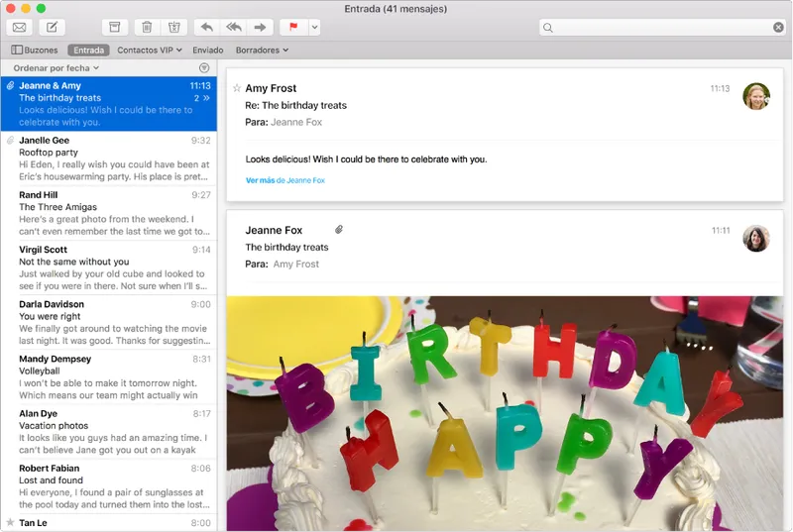Reply all using double-arrow icon
This screenshot has height=532, width=793.
pos(234,28)
